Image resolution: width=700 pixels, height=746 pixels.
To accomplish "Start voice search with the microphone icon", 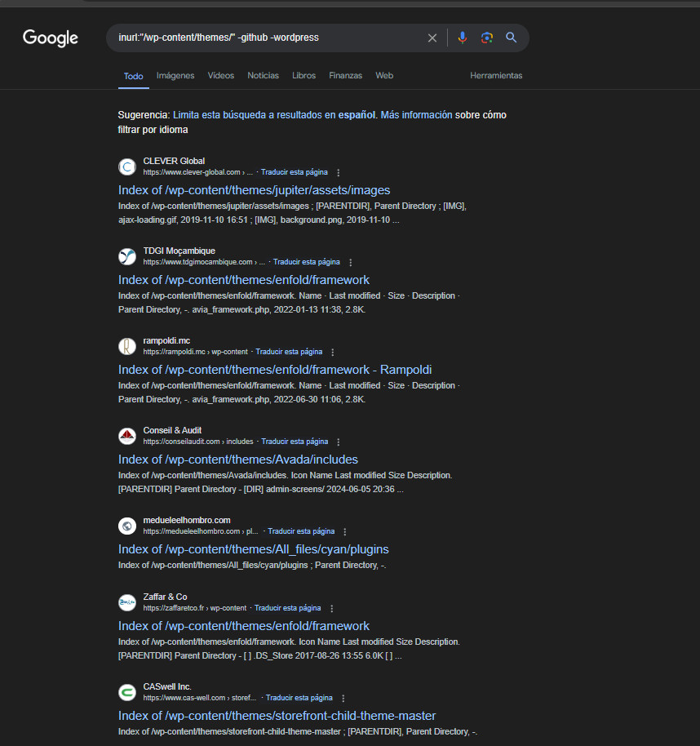I will tap(463, 38).
